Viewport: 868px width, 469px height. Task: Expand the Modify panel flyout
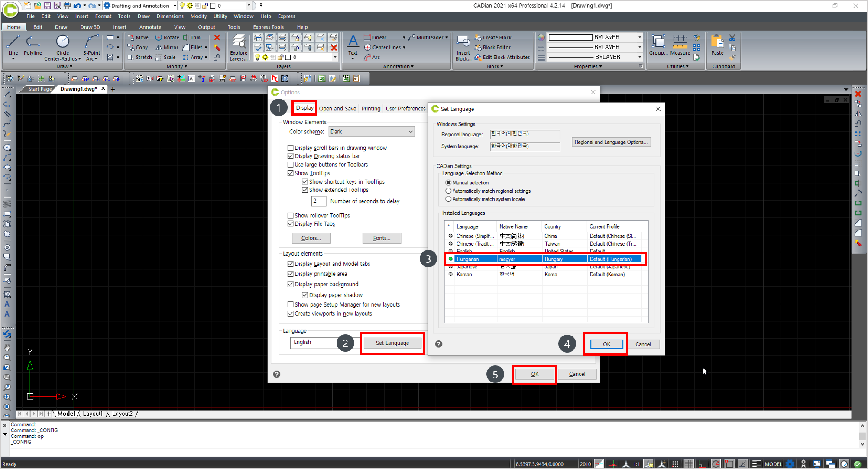click(x=177, y=67)
